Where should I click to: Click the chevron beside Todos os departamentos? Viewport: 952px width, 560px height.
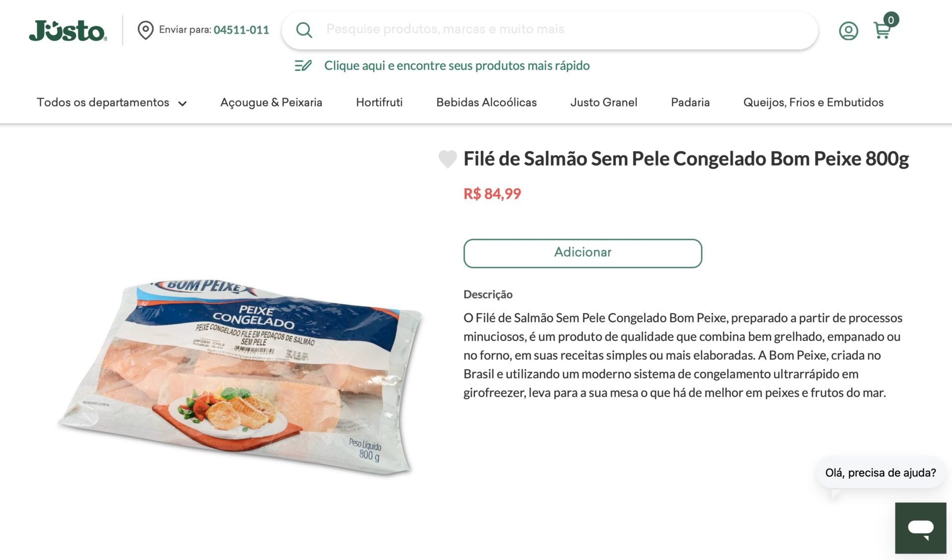tap(182, 104)
